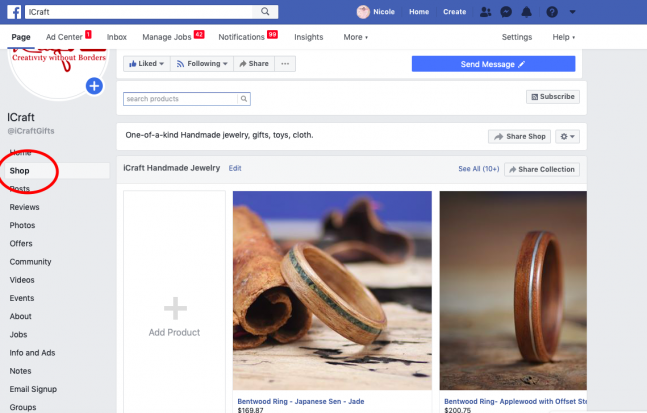The height and width of the screenshot is (413, 647).
Task: Expand the account dropdown arrow
Action: (572, 12)
